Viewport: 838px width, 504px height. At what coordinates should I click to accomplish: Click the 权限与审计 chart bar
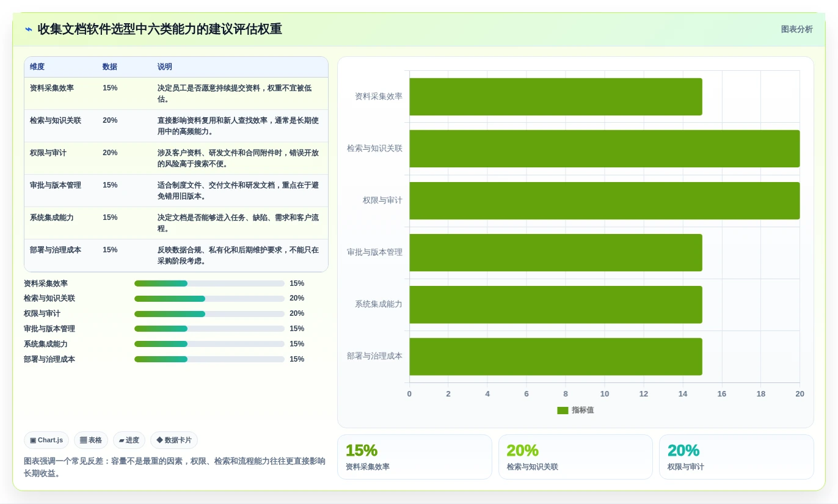point(605,200)
